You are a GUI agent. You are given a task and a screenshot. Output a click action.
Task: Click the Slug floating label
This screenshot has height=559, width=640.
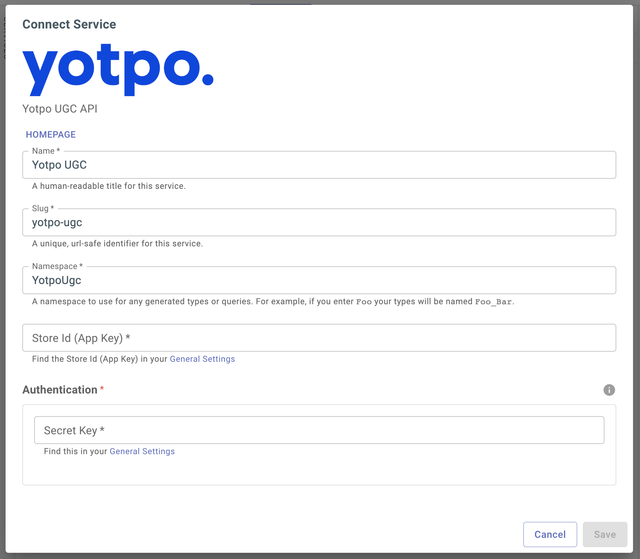click(43, 208)
